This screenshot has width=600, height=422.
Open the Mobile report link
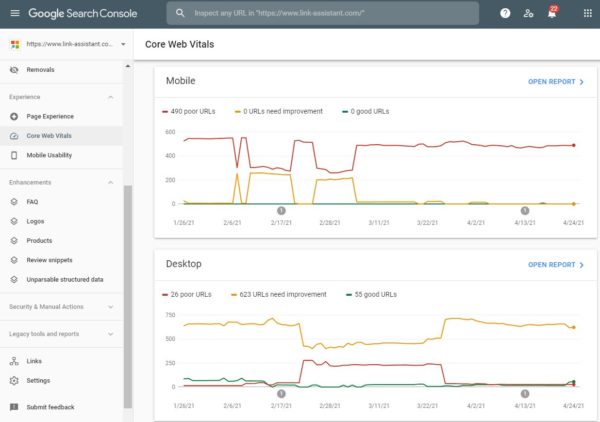click(x=556, y=82)
